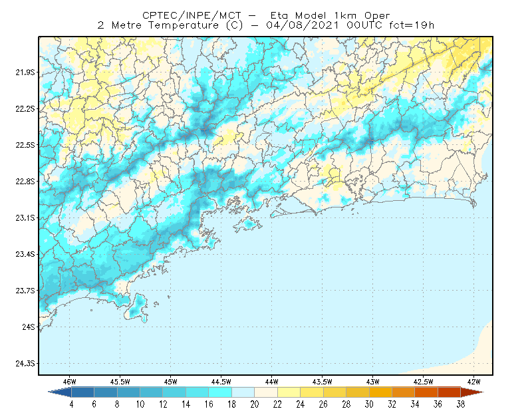Click the 16–18 degree cyan swatch

coord(220,392)
